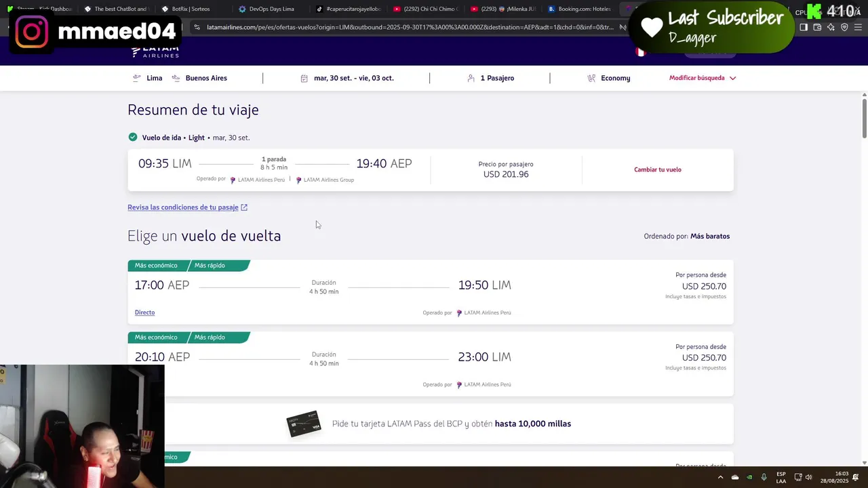Select the 20:10 AEP to 23:00 LIM flight
The image size is (868, 488).
click(x=431, y=364)
